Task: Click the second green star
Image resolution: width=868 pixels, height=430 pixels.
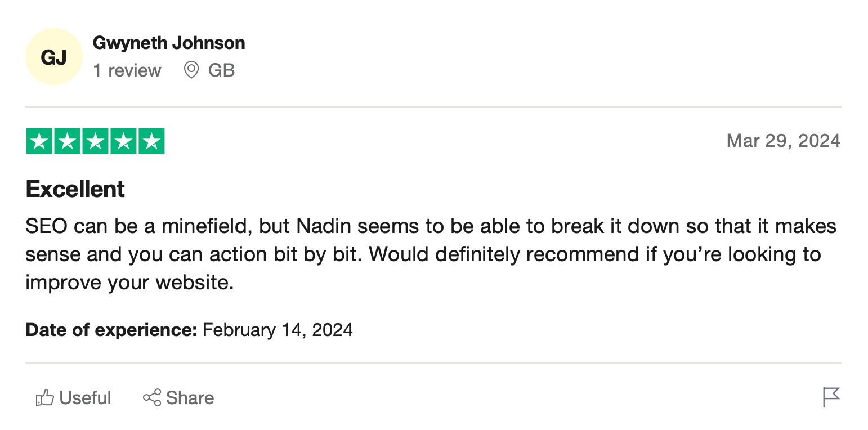Action: [x=68, y=141]
